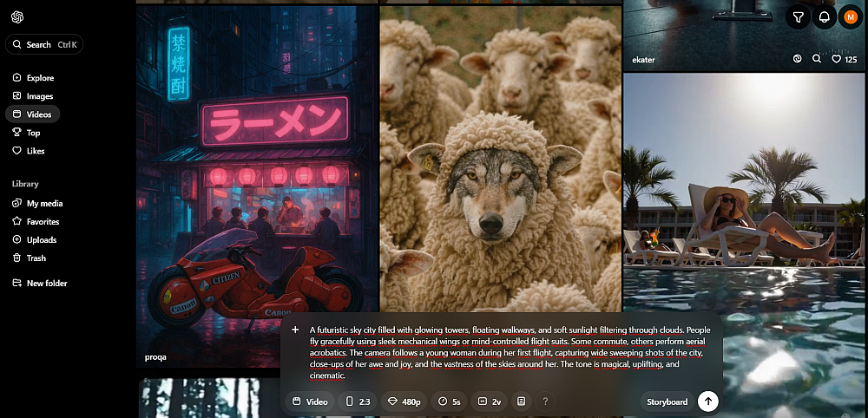Change the 5s duration setting
Viewport: 868px width, 418px height.
450,402
